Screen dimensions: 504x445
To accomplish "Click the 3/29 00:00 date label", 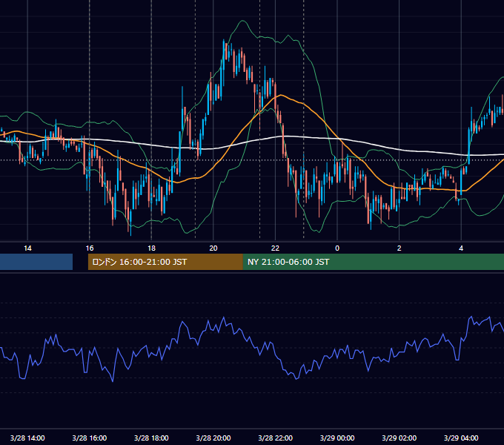I will [x=337, y=438].
